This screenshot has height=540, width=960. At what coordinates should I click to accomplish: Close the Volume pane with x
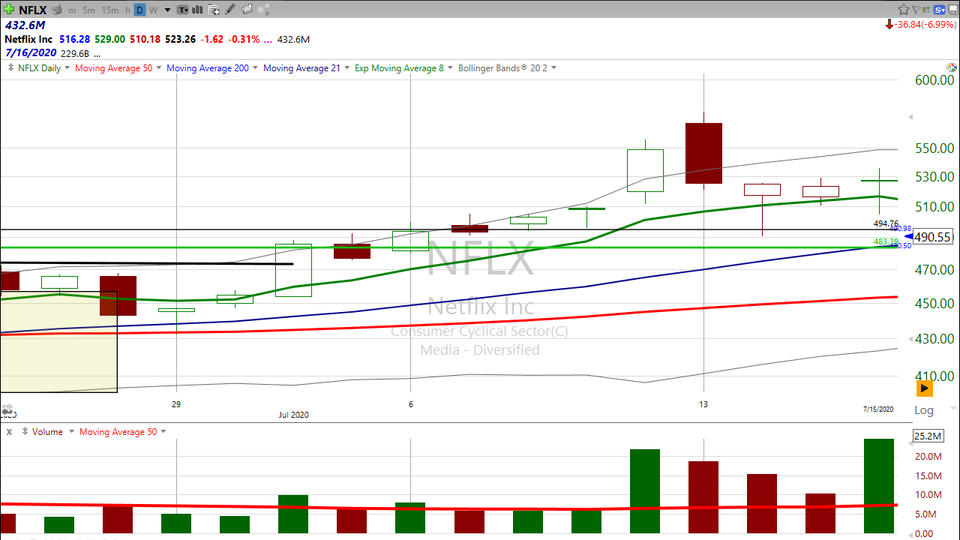point(9,432)
